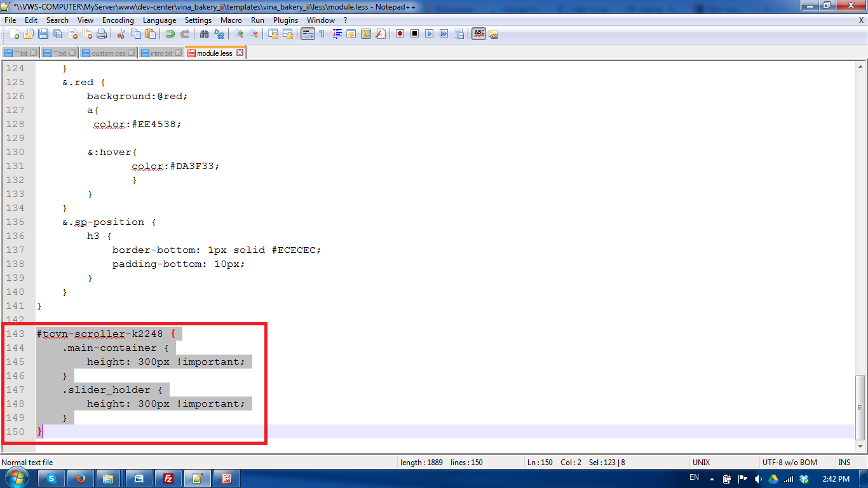Open the Open File toolbar icon
The width and height of the screenshot is (868, 488).
tap(29, 34)
